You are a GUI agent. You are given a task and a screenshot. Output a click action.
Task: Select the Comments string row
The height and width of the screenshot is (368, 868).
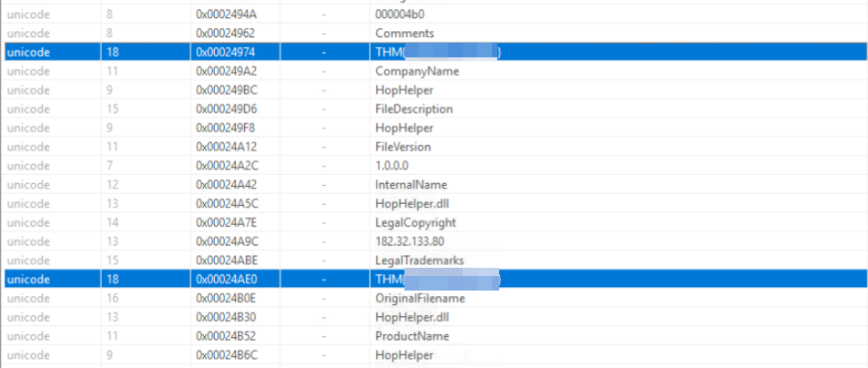403,34
